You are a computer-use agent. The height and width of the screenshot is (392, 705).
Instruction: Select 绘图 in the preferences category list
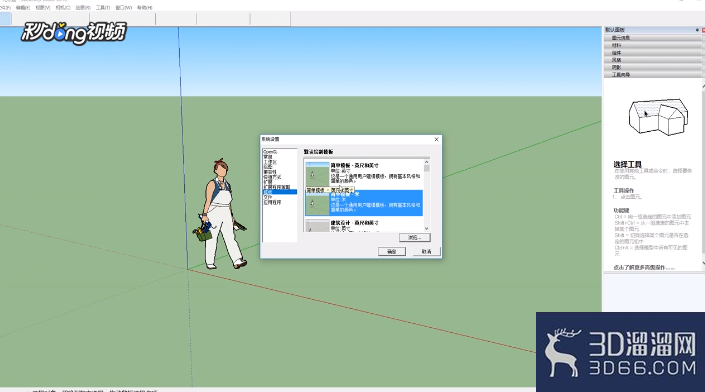[268, 167]
